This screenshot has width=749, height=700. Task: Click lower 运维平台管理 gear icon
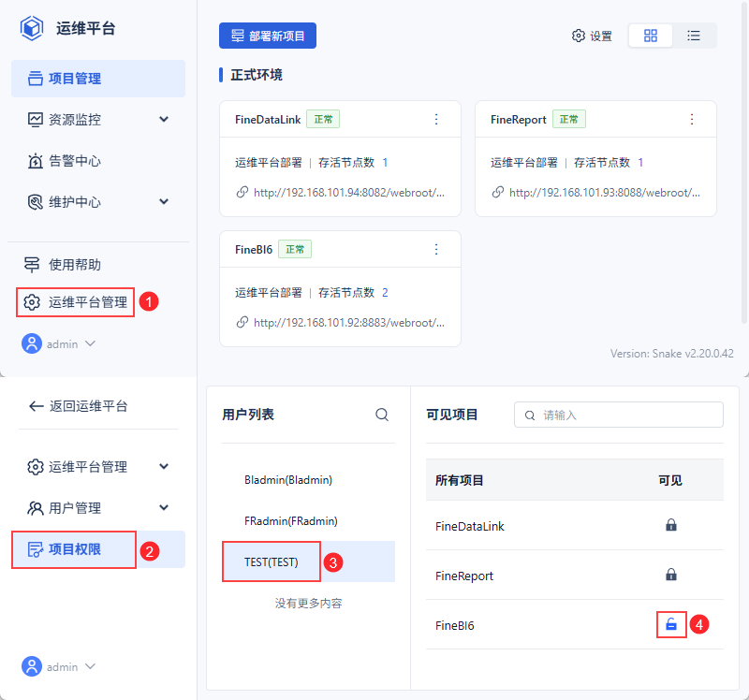tap(35, 467)
